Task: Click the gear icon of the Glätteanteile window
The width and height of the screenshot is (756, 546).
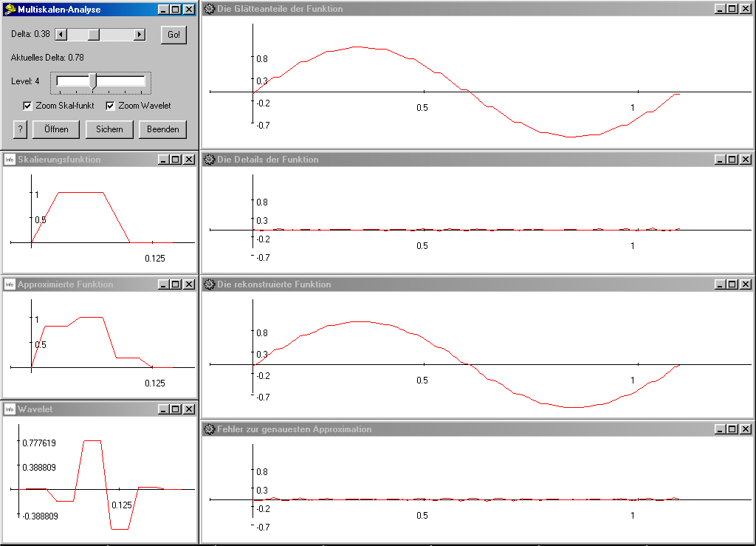Action: [209, 9]
